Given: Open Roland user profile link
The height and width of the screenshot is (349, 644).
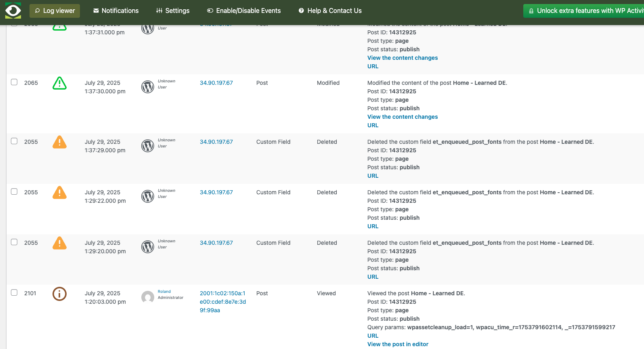Looking at the screenshot, I should 164,292.
